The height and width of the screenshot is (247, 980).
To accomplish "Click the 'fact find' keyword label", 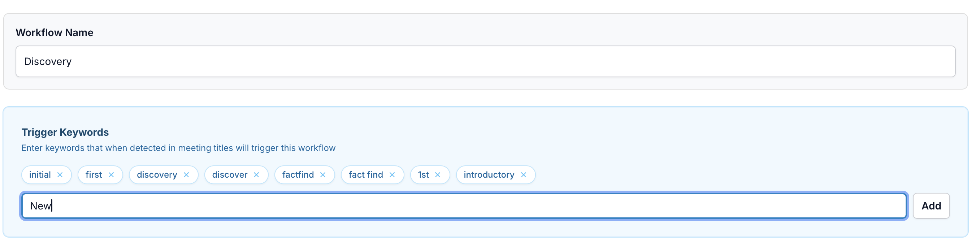I will (365, 175).
